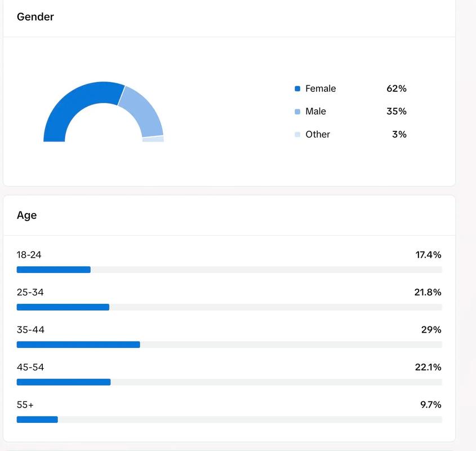This screenshot has height=451, width=476.
Task: Select the small Other segment of the chart
Action: click(x=153, y=139)
